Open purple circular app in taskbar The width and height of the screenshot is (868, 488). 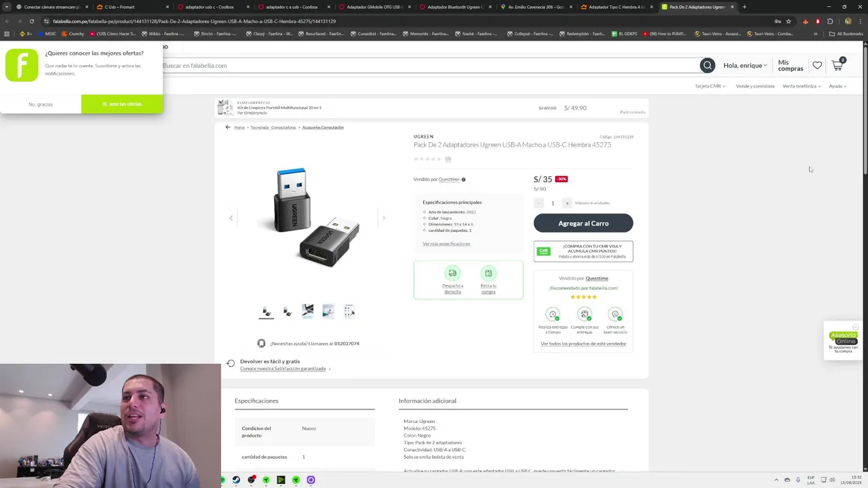coord(311,480)
